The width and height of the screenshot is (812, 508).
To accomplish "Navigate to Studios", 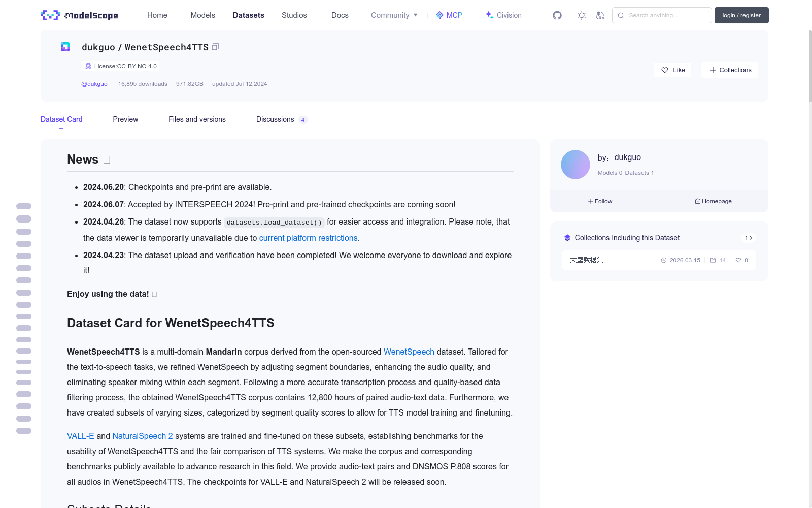I will pos(294,15).
